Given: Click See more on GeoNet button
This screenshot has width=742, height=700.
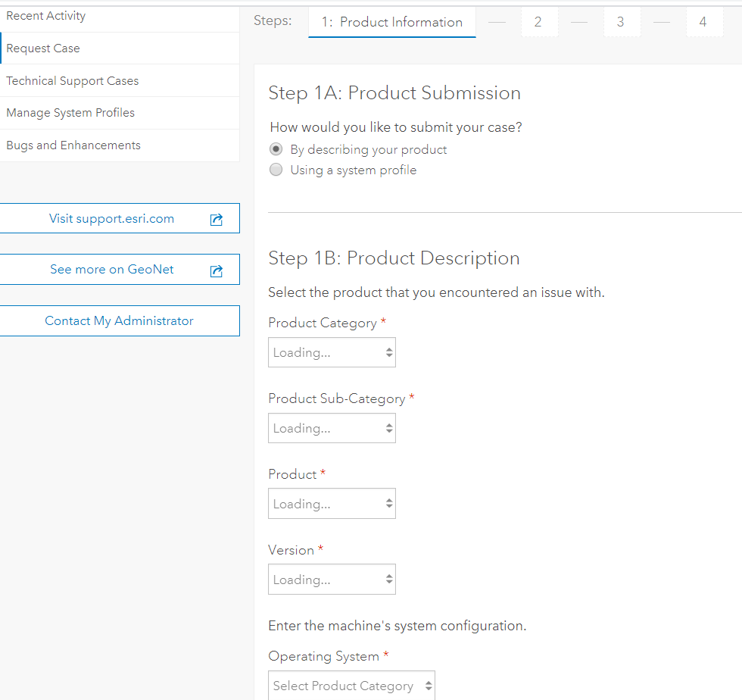Looking at the screenshot, I should (120, 270).
